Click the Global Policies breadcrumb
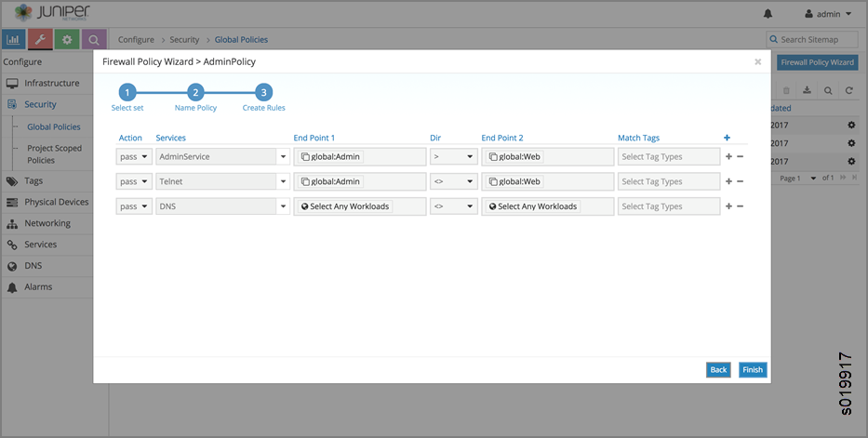Image resolution: width=868 pixels, height=438 pixels. (x=241, y=40)
